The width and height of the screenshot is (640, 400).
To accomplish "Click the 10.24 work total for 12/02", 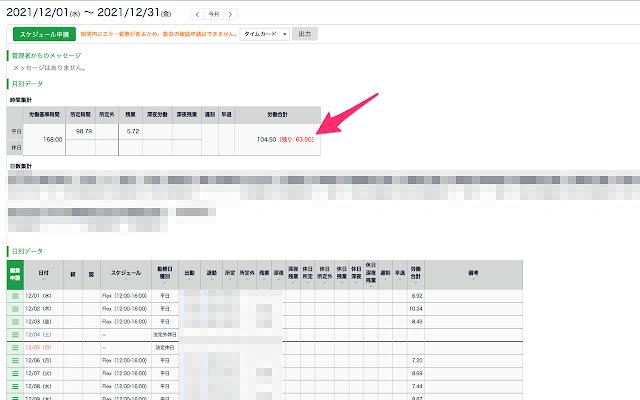I will pyautogui.click(x=416, y=309).
